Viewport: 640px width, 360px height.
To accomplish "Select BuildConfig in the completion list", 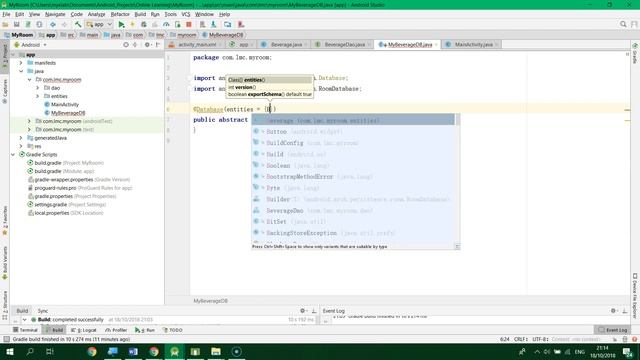I will (x=353, y=143).
